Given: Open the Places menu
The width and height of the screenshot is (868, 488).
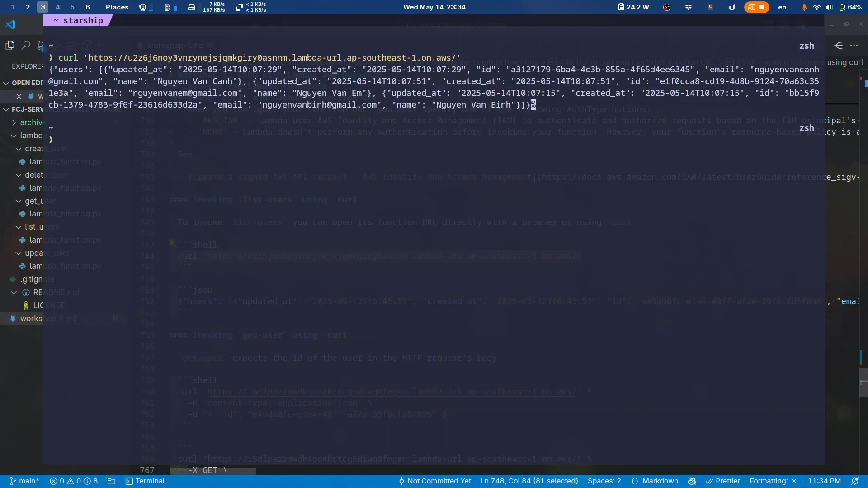Looking at the screenshot, I should point(117,7).
